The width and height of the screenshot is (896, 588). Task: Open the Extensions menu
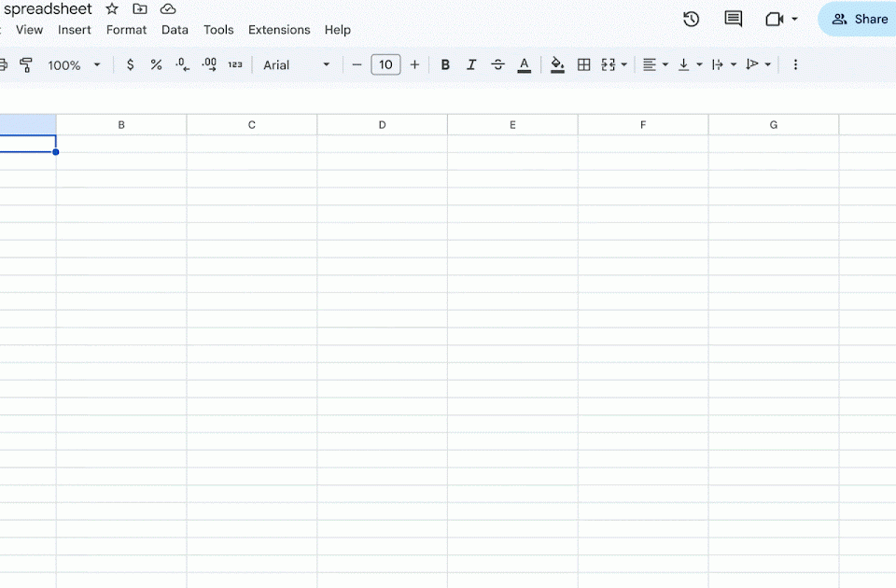[279, 30]
